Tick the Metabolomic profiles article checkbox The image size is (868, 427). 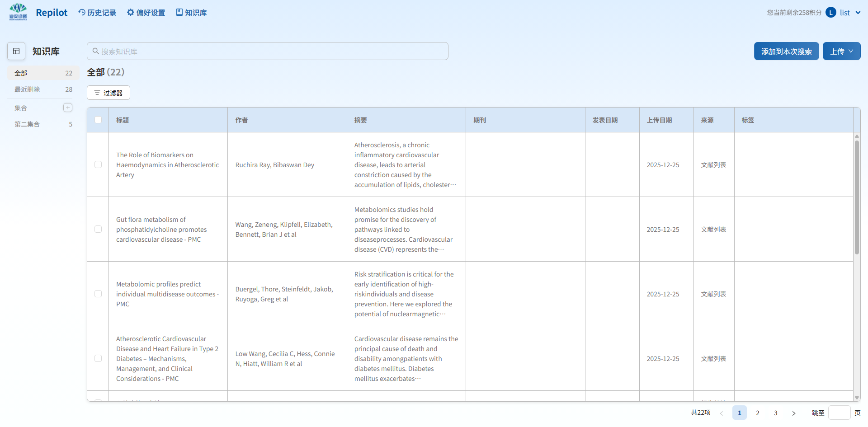click(98, 294)
